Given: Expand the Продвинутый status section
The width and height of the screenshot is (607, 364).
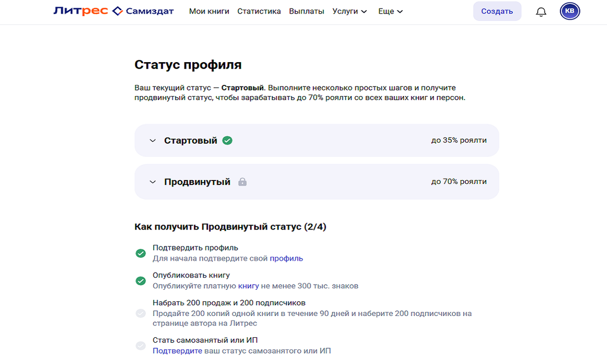Looking at the screenshot, I should coord(152,181).
